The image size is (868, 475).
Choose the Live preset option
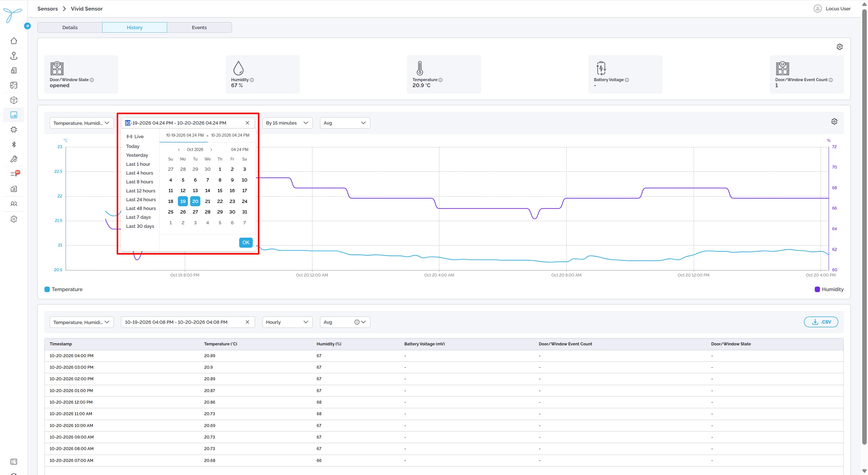coord(135,136)
